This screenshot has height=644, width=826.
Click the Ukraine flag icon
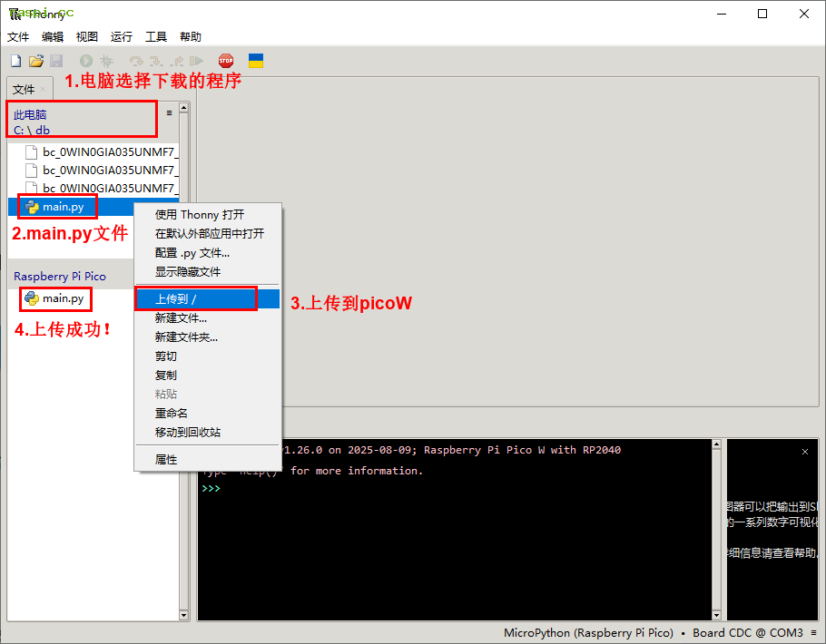point(256,61)
